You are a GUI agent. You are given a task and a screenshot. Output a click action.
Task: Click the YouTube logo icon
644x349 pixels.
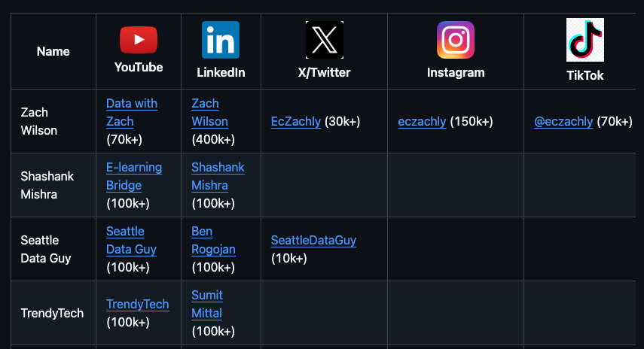tap(139, 40)
